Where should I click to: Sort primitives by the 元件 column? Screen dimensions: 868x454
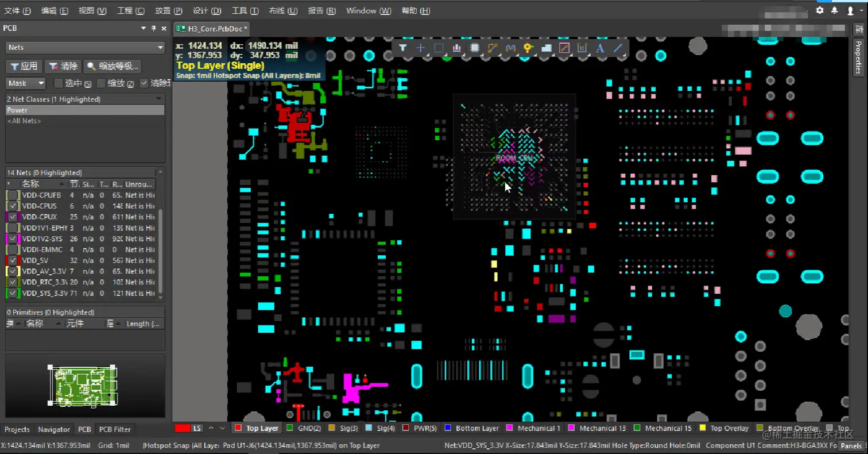pos(75,324)
